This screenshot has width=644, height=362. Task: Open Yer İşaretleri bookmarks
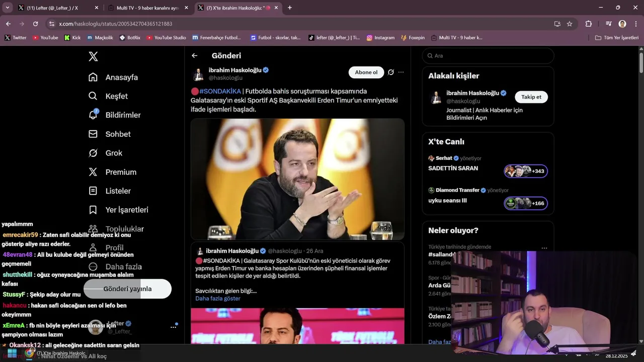[118, 210]
